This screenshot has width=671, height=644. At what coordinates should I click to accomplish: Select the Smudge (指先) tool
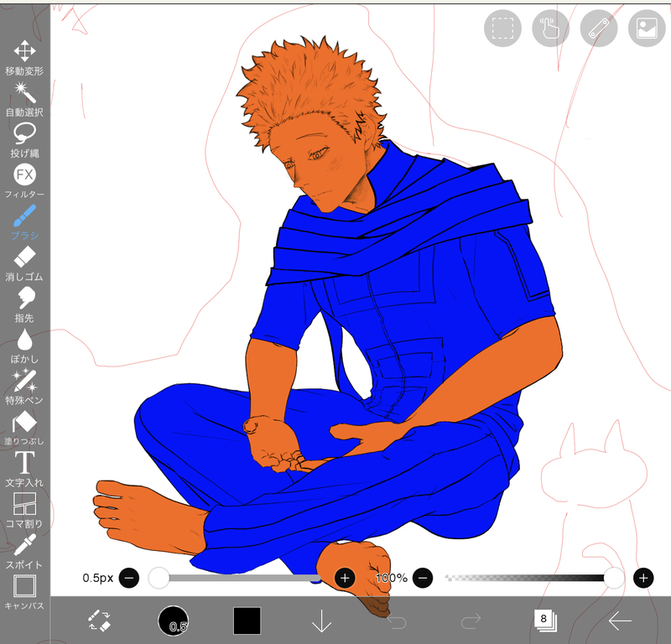pos(24,304)
